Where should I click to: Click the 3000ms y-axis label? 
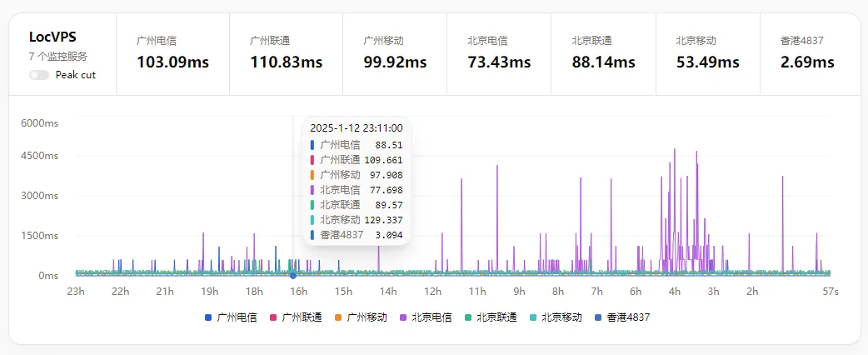(x=39, y=196)
